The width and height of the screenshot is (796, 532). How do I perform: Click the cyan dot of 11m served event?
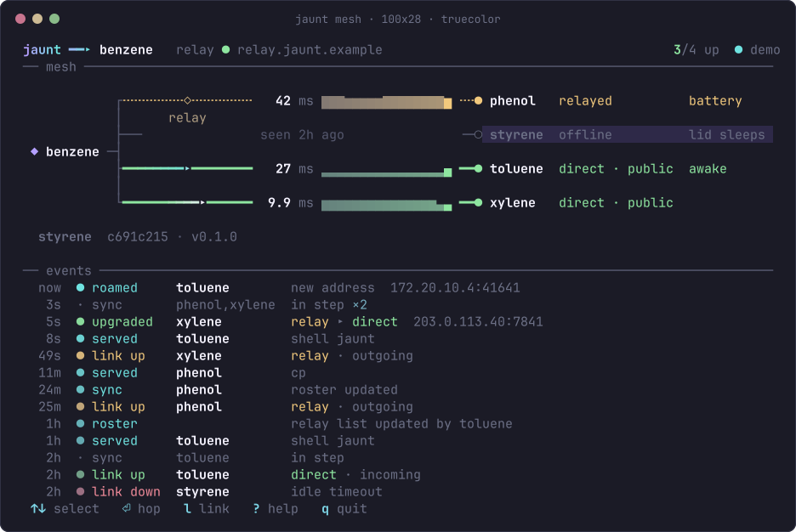click(x=80, y=373)
